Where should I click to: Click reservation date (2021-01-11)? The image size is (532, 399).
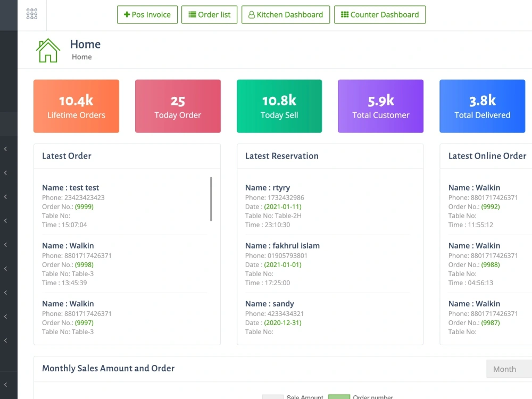coord(282,206)
